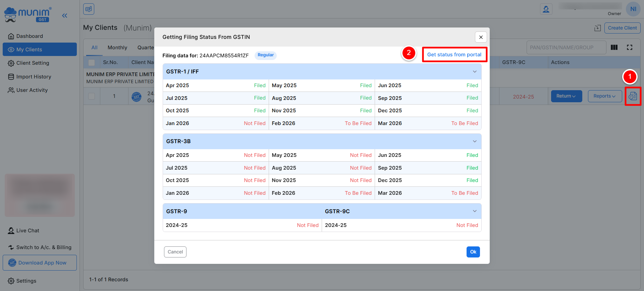Click Get status from portal link

click(x=454, y=55)
